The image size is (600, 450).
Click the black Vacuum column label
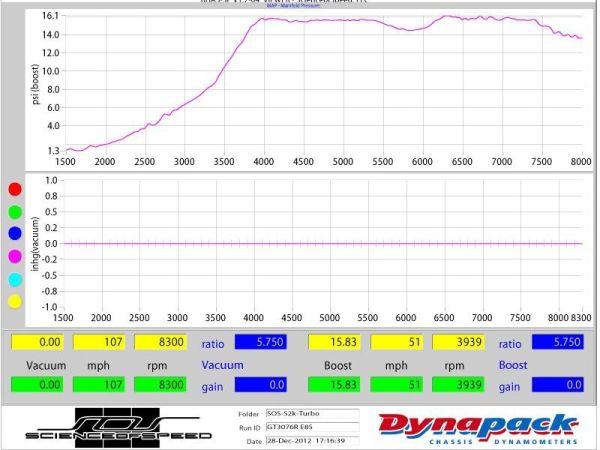(46, 365)
